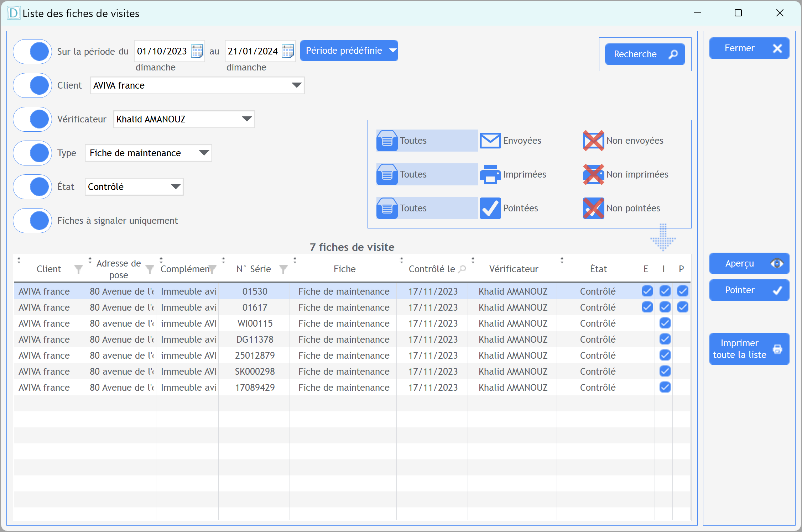Filter by Envoyées envelope icon
Viewport: 802px width, 532px height.
pyautogui.click(x=490, y=141)
